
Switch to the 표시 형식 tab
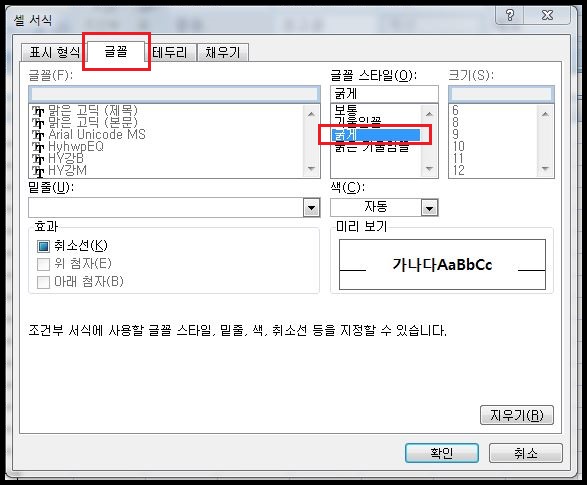54,52
